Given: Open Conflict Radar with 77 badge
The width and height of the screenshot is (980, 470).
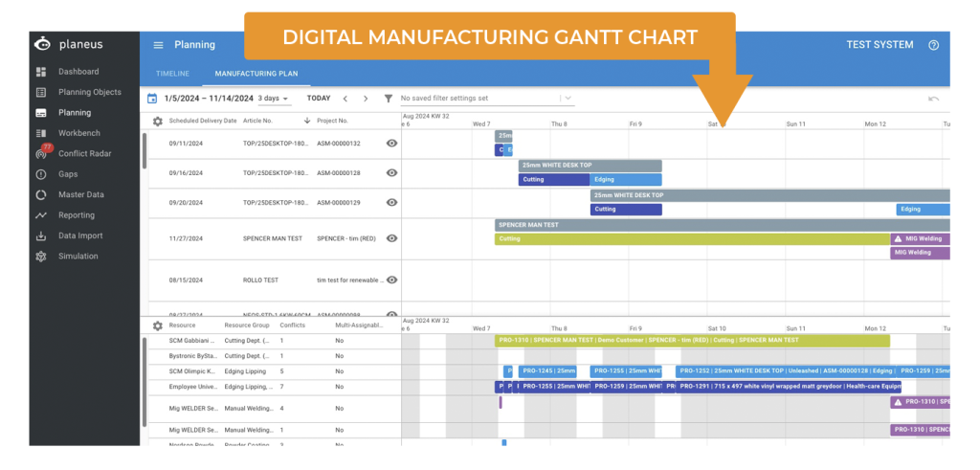Looking at the screenshot, I should [84, 154].
